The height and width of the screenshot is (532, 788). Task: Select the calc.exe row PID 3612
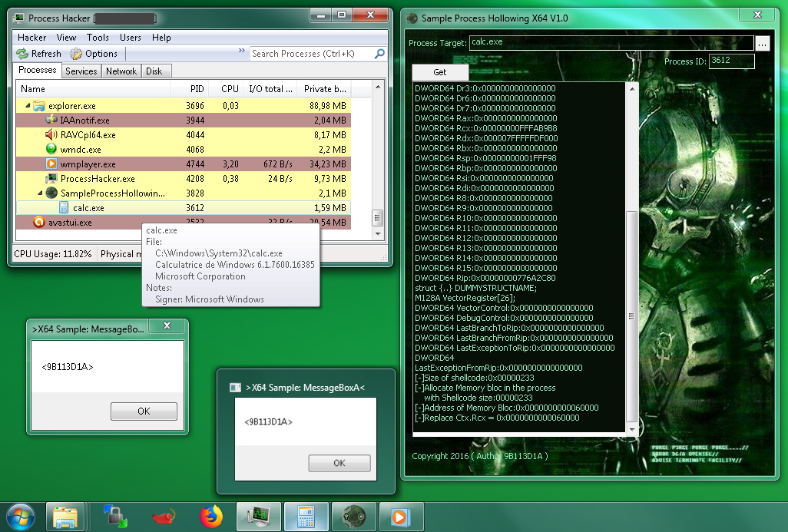pos(184,207)
